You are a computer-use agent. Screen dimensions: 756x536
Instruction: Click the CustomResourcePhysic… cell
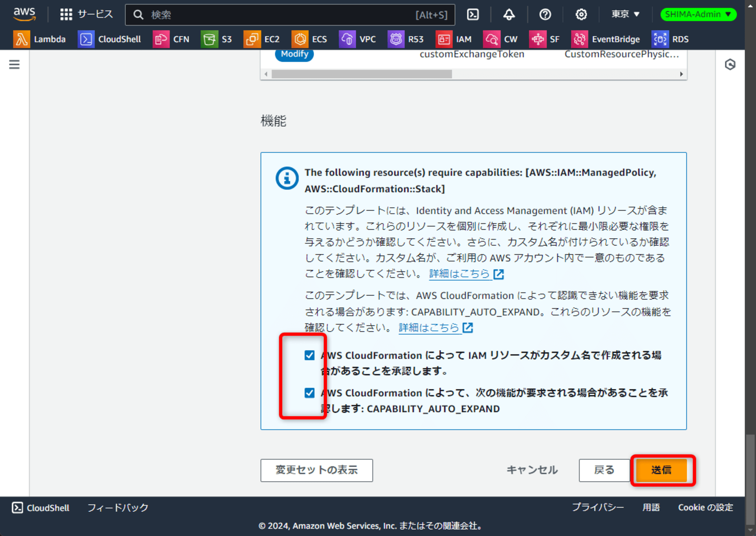click(x=621, y=54)
